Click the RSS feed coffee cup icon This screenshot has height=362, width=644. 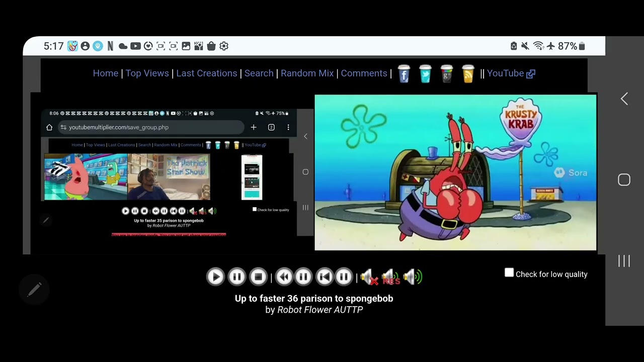point(468,73)
